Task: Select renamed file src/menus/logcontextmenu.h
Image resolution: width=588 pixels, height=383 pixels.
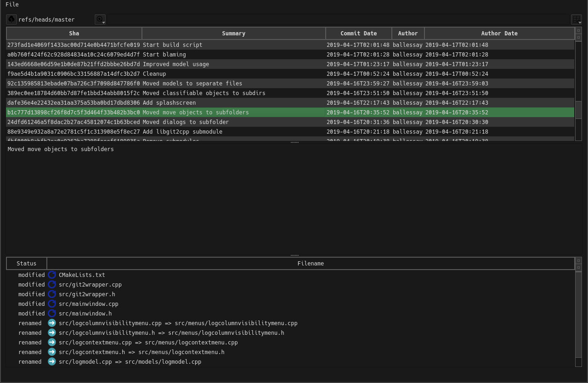Action: (141, 352)
